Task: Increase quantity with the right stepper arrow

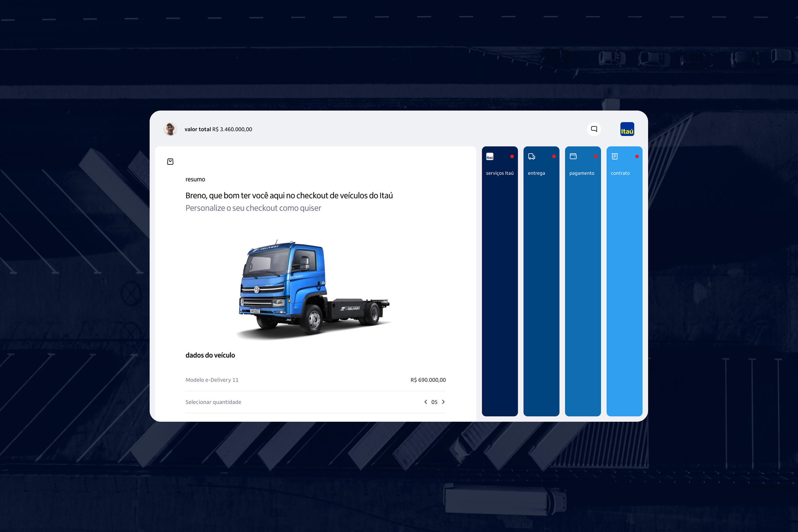Action: click(443, 402)
